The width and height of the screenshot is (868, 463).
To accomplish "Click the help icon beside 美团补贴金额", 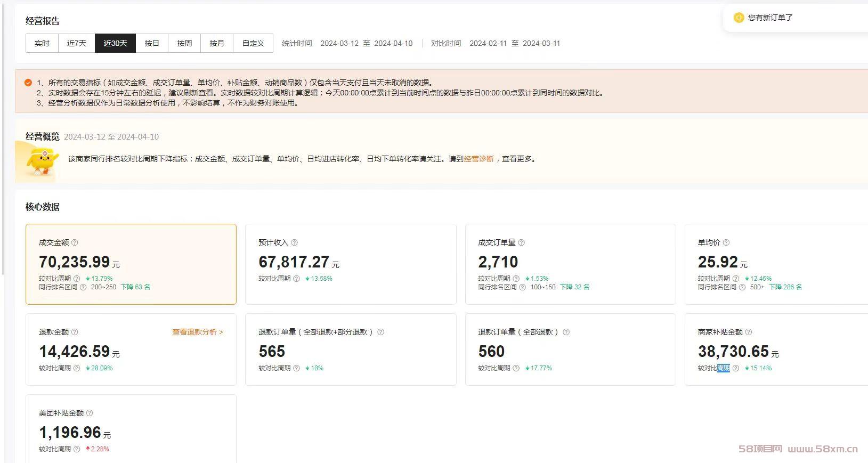I will point(90,413).
